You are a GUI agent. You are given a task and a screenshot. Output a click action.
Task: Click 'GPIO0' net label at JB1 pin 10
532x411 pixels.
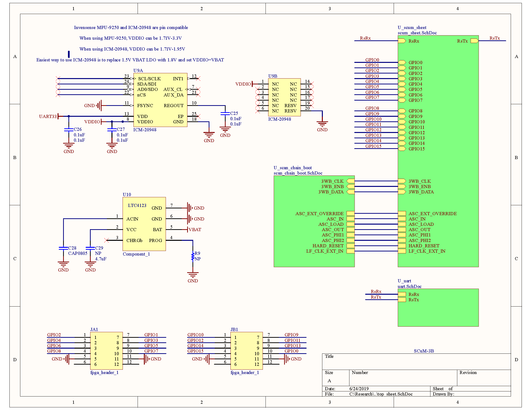coord(291,351)
